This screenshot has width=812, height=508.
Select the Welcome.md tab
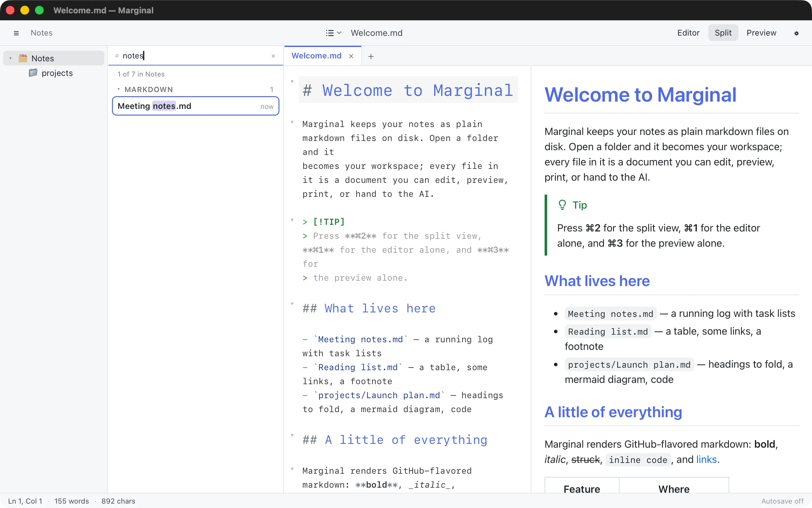pos(317,56)
